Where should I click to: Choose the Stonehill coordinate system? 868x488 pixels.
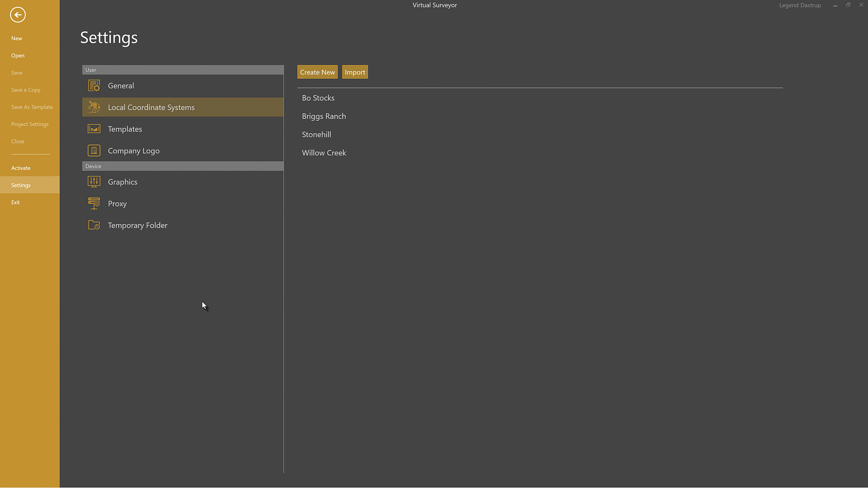click(x=316, y=134)
